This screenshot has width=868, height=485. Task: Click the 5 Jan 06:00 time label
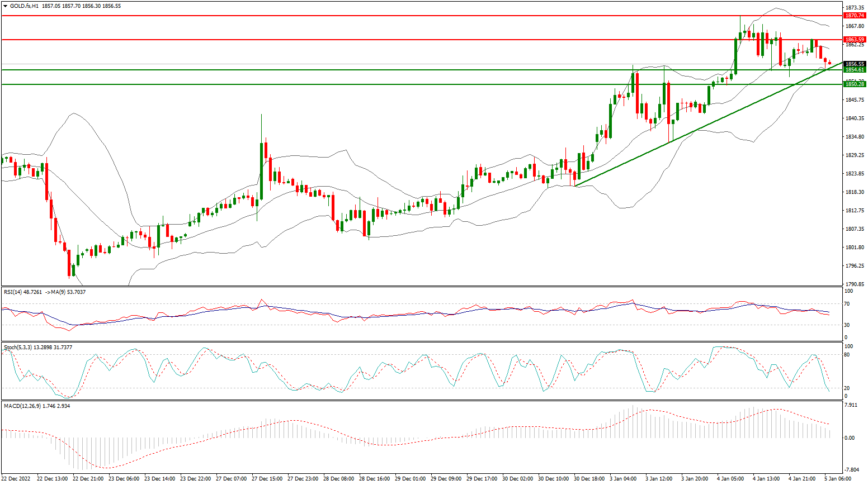(x=838, y=479)
